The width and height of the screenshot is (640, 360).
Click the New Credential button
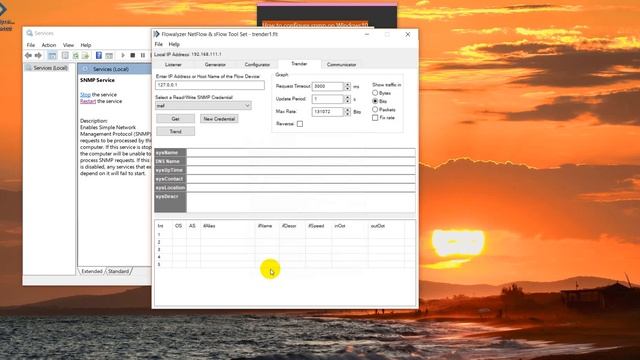tap(219, 119)
